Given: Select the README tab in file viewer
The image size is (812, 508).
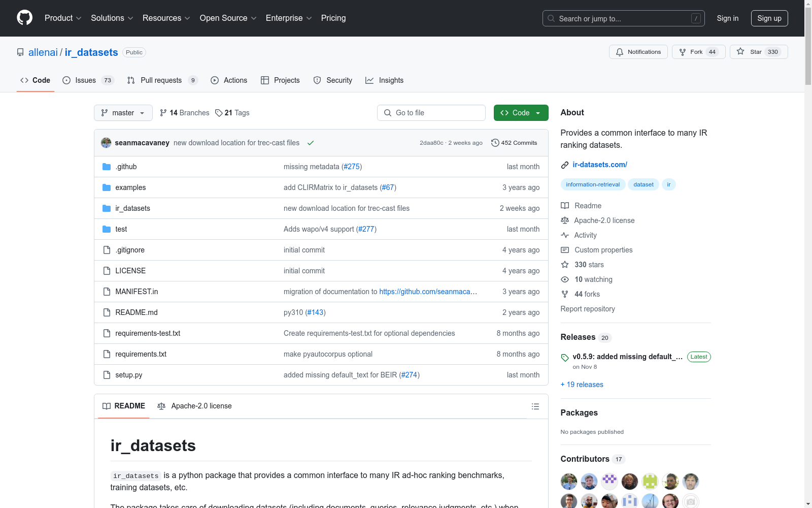Looking at the screenshot, I should (x=124, y=406).
